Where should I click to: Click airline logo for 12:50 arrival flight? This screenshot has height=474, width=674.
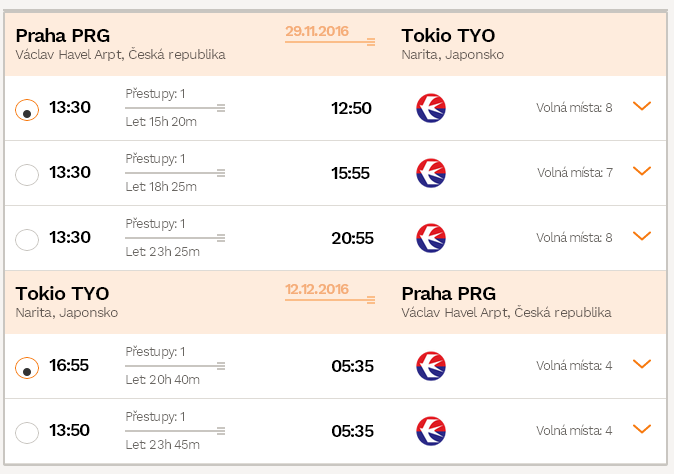(431, 108)
